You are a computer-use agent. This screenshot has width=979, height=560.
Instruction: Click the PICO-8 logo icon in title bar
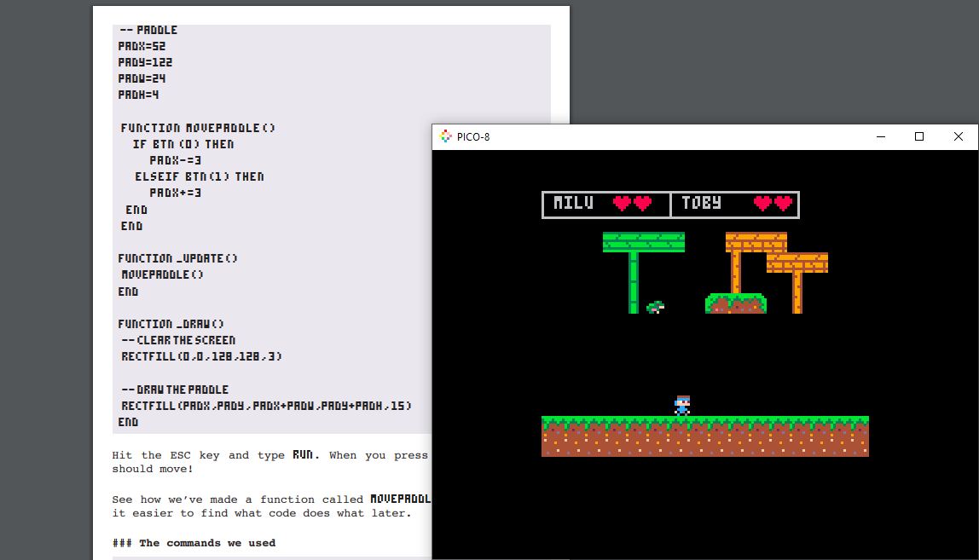(445, 136)
